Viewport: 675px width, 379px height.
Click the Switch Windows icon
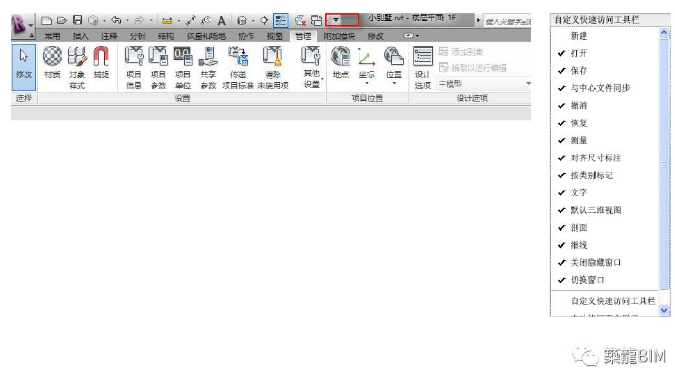click(316, 20)
